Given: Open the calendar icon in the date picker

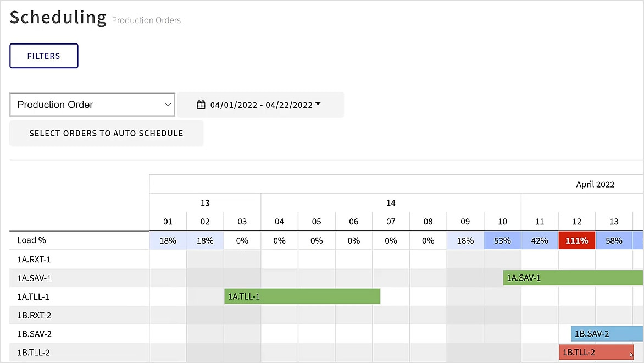Looking at the screenshot, I should tap(201, 105).
